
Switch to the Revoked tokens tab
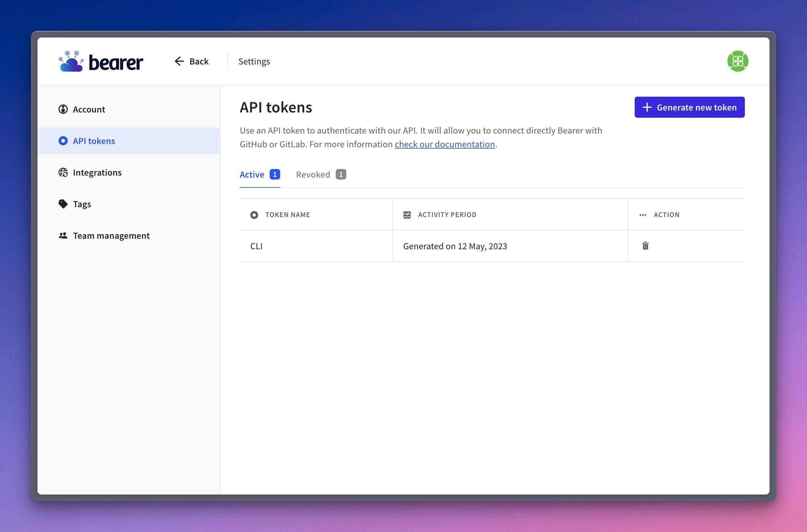(321, 174)
